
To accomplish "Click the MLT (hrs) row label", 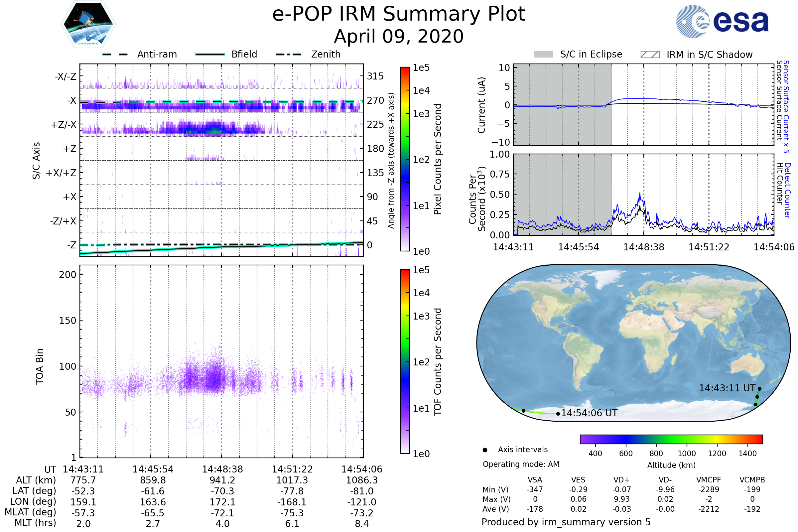I will click(35, 523).
